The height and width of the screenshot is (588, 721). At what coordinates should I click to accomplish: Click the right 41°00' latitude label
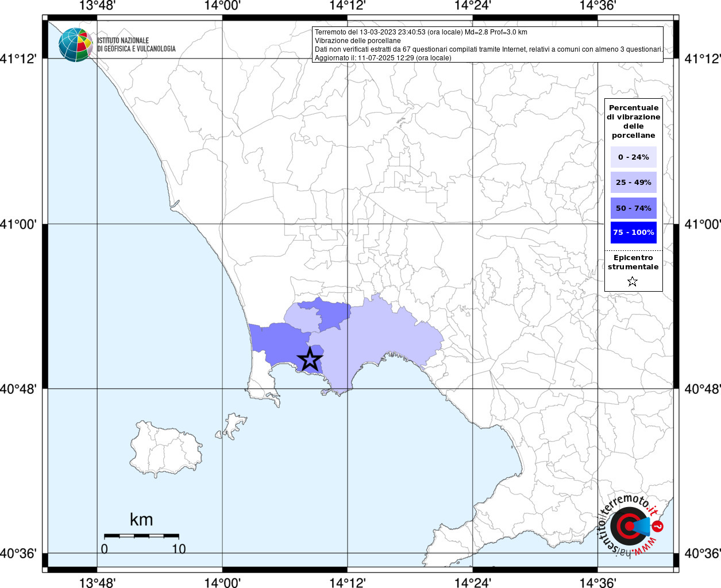702,224
